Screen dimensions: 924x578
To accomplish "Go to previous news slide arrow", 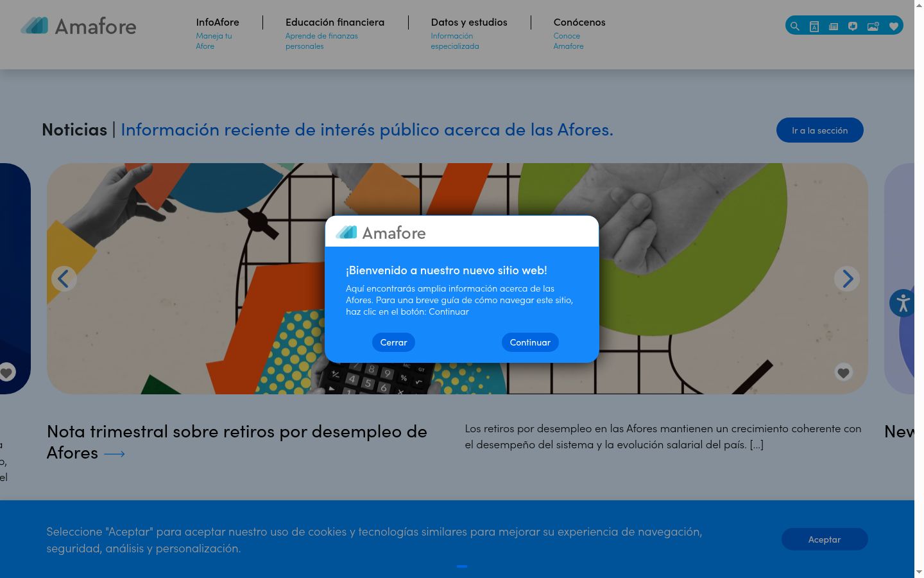I will 64,279.
